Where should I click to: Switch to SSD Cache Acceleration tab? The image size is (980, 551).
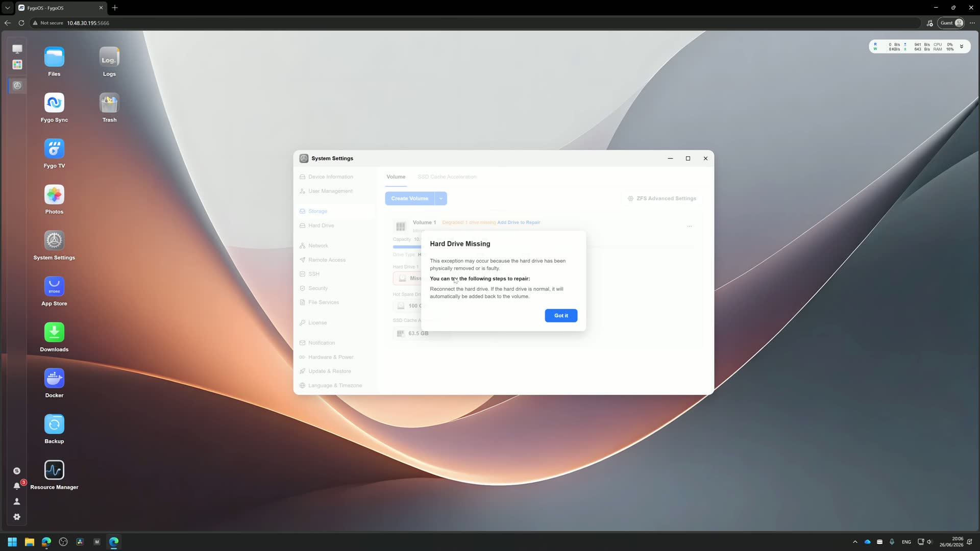click(x=447, y=177)
